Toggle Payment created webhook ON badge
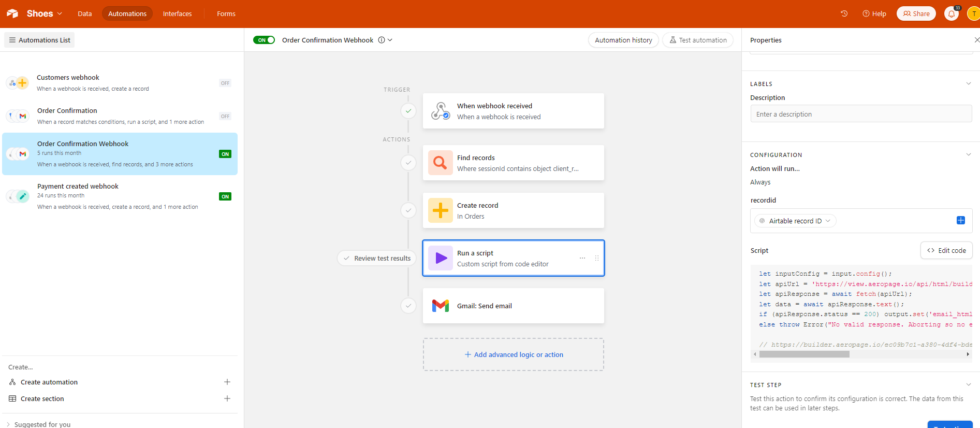The image size is (980, 428). click(225, 196)
